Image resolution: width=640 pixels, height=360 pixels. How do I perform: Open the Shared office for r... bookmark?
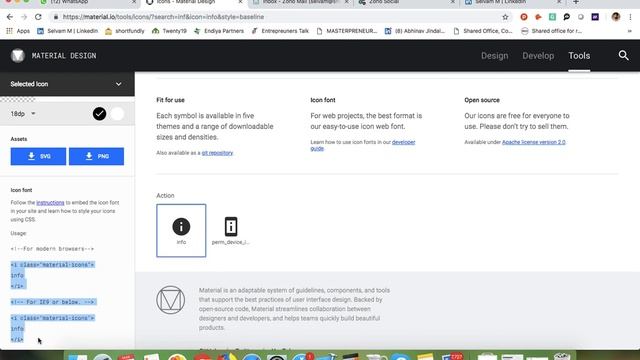tap(552, 31)
